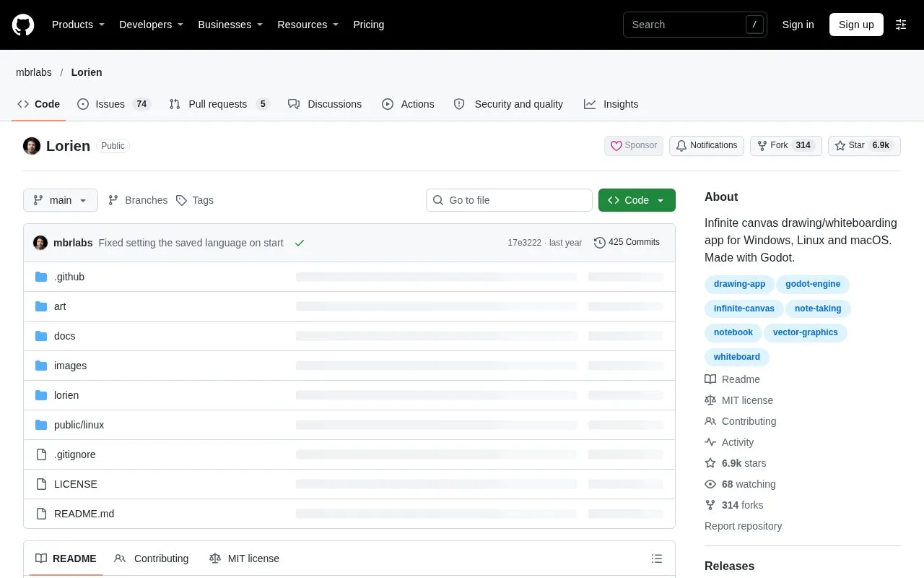
Task: Open the README outline list icon
Action: point(657,558)
